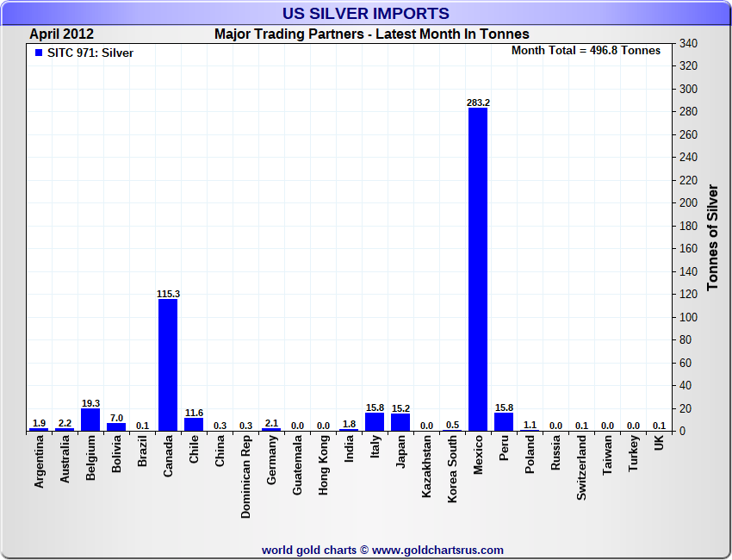
Task: Click the Bolivia bar showing 7.0
Action: click(x=116, y=426)
